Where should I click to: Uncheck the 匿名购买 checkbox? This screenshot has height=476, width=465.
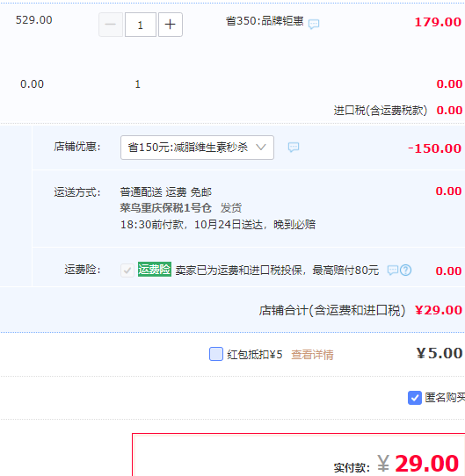(x=415, y=398)
